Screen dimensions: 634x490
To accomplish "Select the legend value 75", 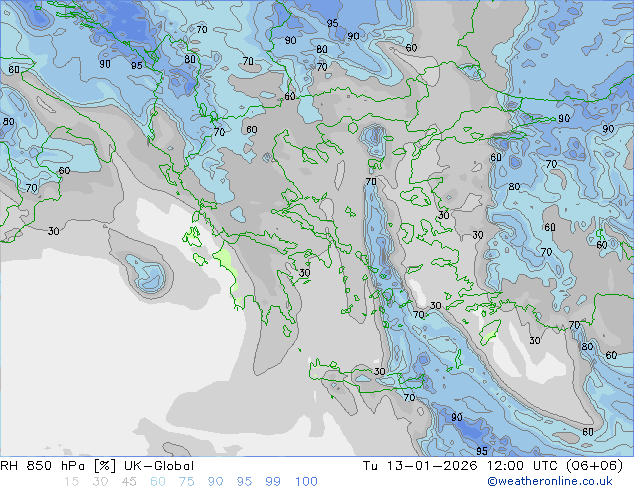I will click(186, 482).
